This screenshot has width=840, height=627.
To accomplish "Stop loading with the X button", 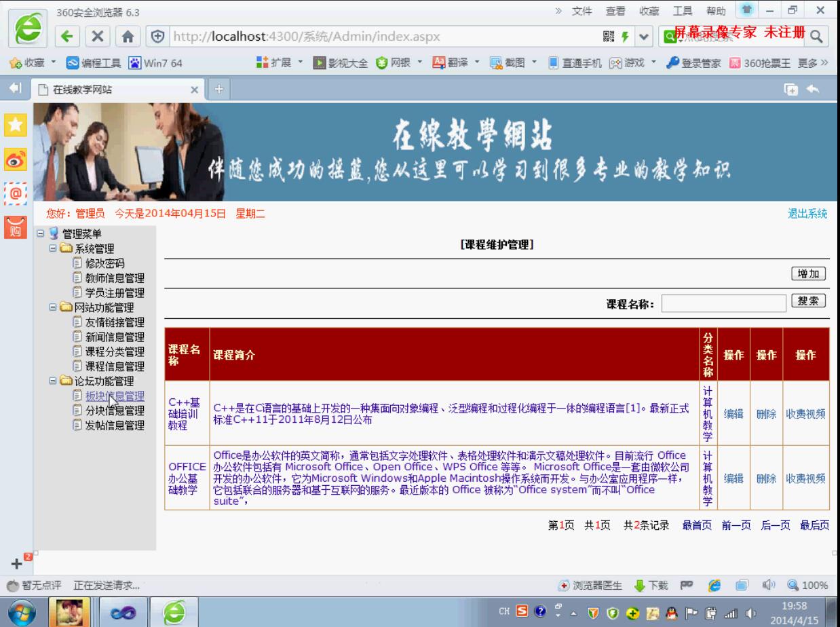I will 96,35.
